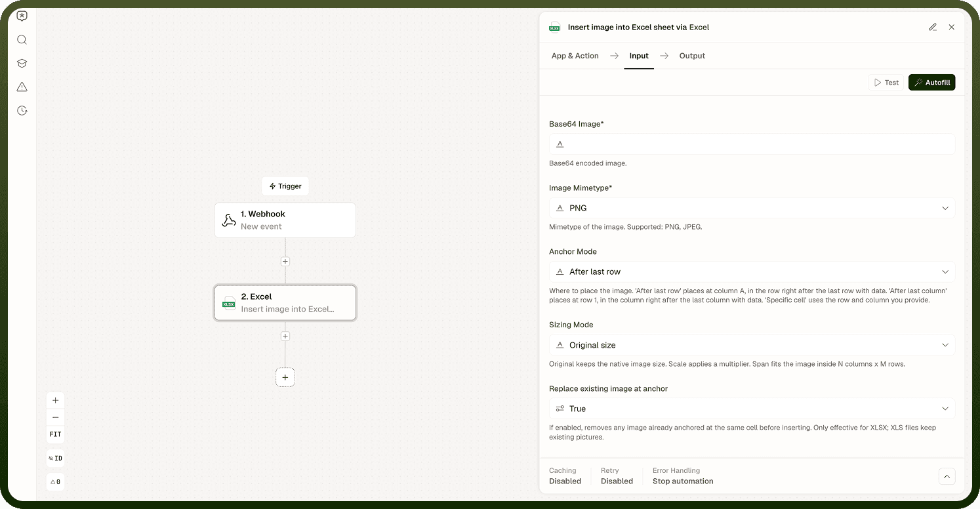The height and width of the screenshot is (509, 980).
Task: Click the app logo at top left
Action: [22, 16]
